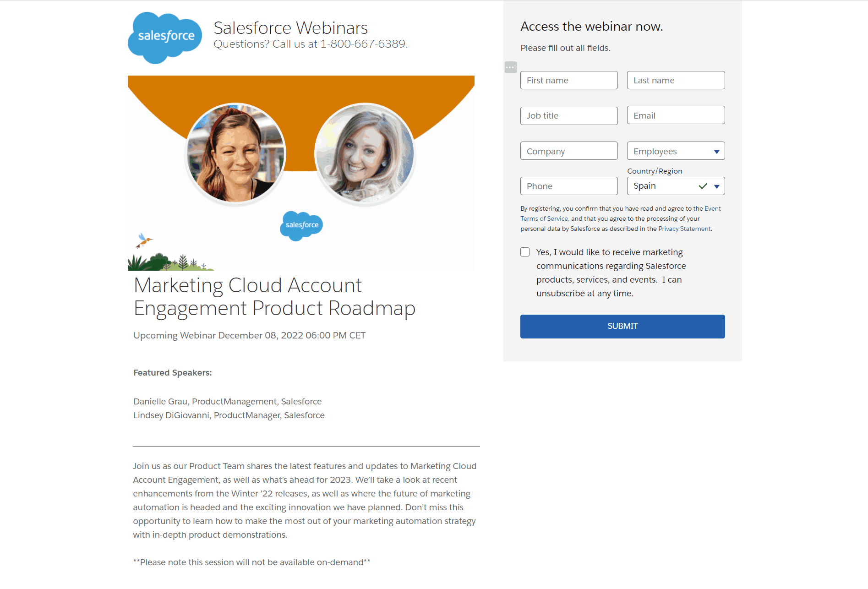This screenshot has width=868, height=589.
Task: Select the Company text field
Action: tap(569, 151)
